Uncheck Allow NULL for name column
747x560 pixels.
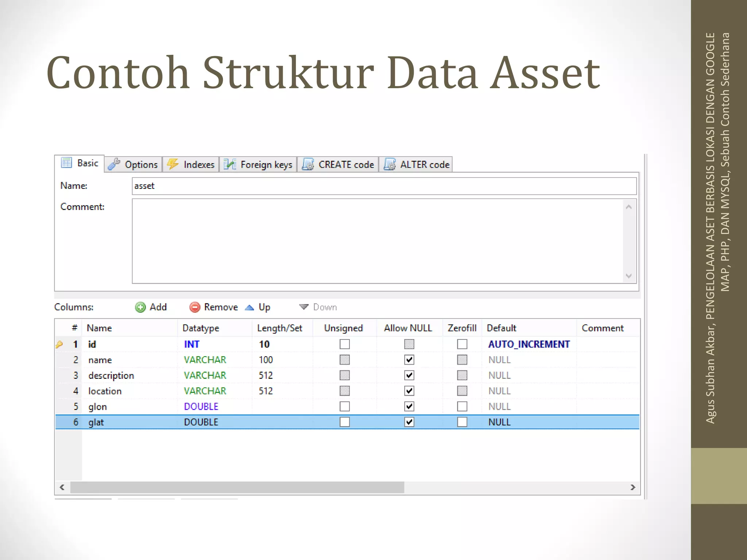(409, 360)
